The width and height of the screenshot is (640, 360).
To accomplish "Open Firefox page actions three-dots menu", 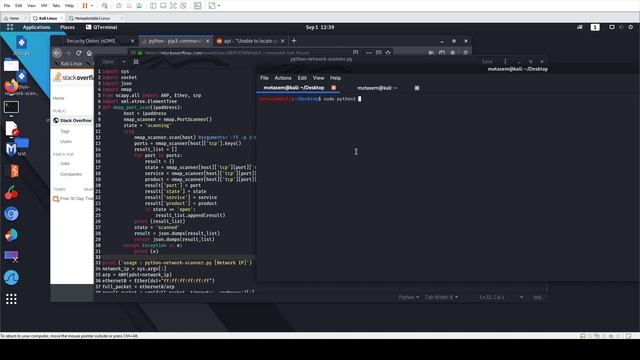I will click(x=369, y=53).
